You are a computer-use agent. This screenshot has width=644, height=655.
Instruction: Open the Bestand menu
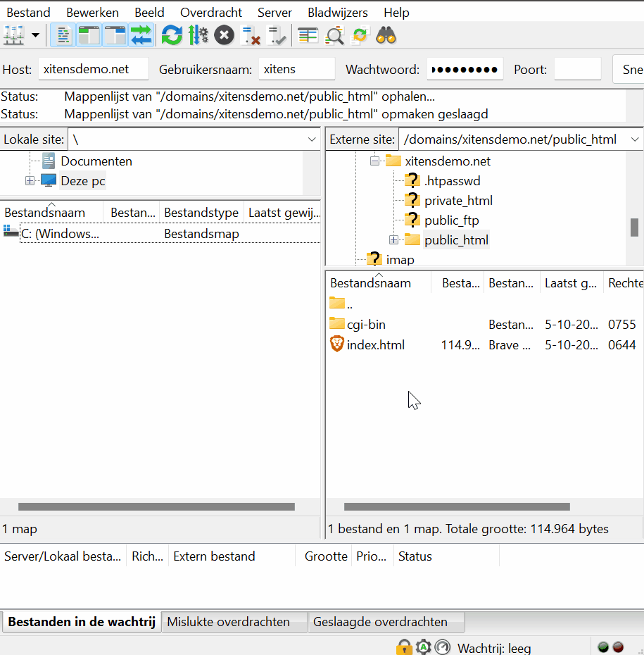click(28, 13)
